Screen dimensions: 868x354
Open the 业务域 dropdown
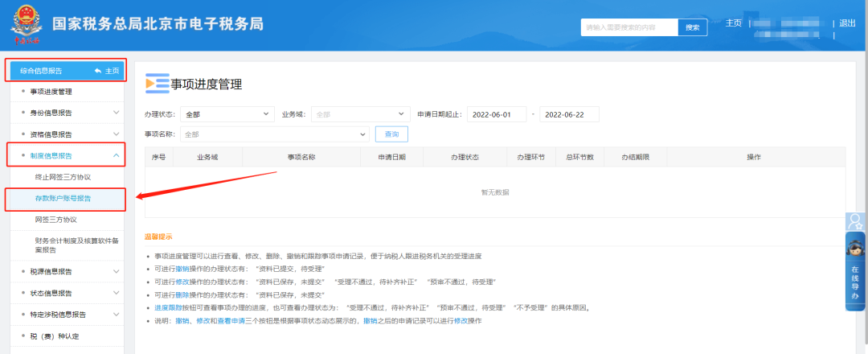[360, 115]
